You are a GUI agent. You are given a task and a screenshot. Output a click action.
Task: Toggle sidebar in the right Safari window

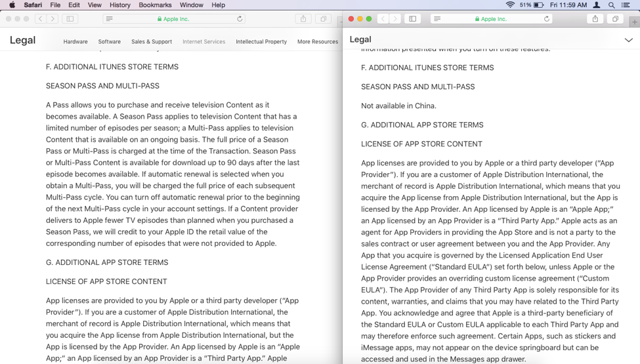pyautogui.click(x=413, y=19)
